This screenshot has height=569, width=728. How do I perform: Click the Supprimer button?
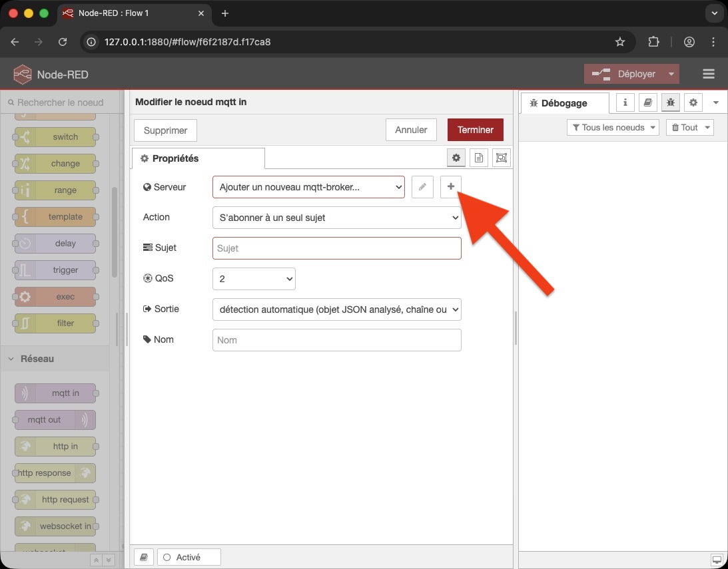[165, 130]
